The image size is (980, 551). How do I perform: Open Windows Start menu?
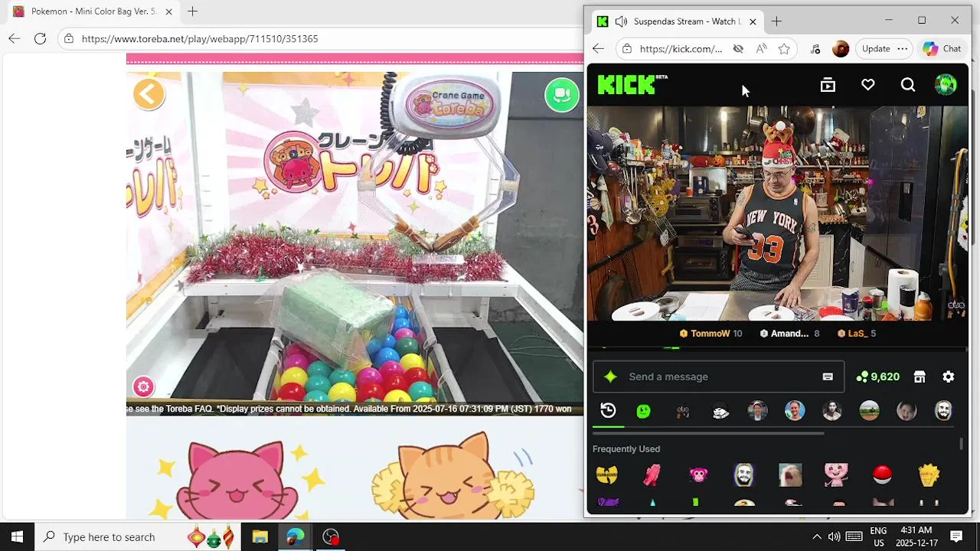point(17,536)
